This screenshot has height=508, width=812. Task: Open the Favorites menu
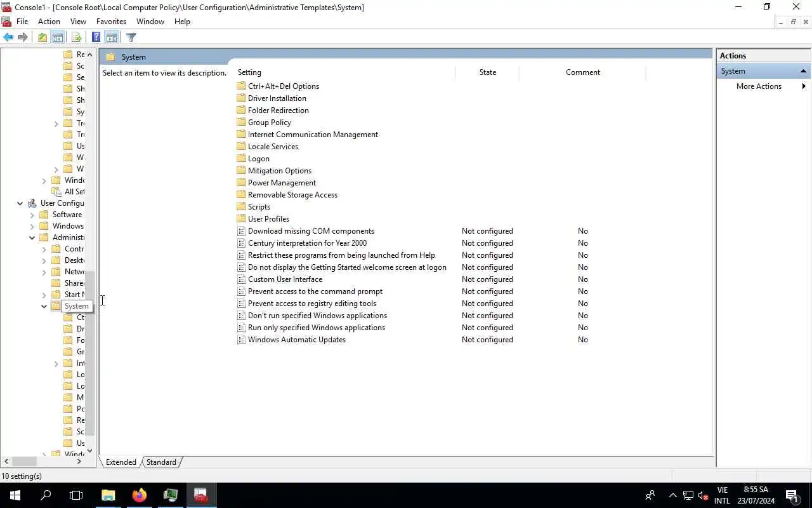(111, 22)
